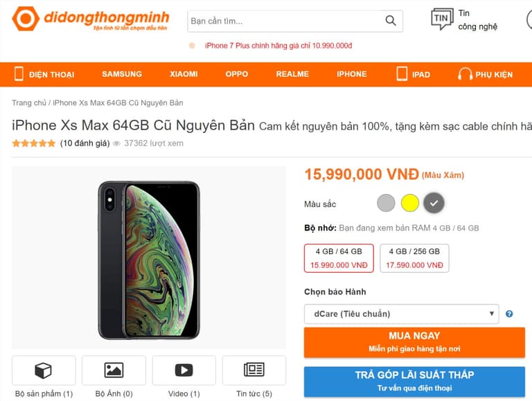Open the Bộ sản phẩm box icon

coord(44,371)
